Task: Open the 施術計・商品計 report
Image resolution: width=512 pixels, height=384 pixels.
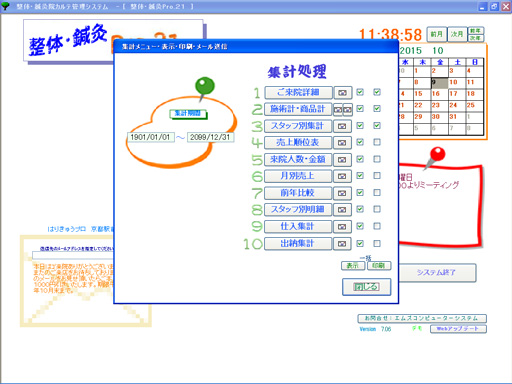Action: pyautogui.click(x=298, y=109)
